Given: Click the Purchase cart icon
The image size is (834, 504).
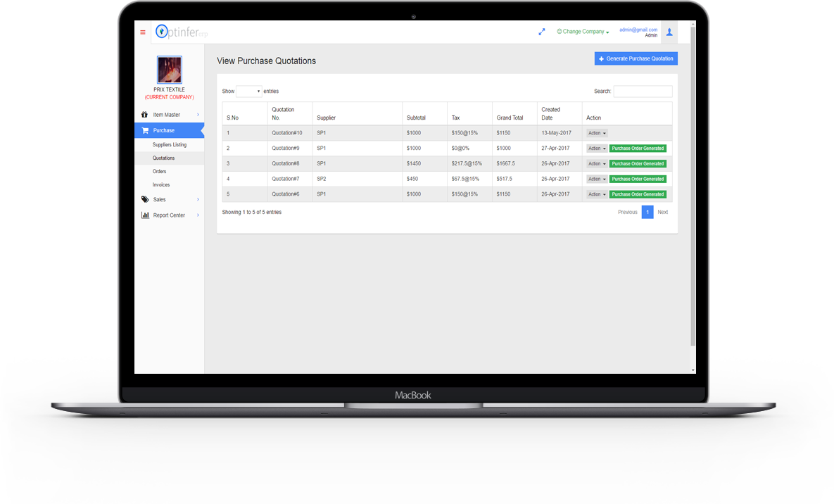Looking at the screenshot, I should tap(145, 130).
